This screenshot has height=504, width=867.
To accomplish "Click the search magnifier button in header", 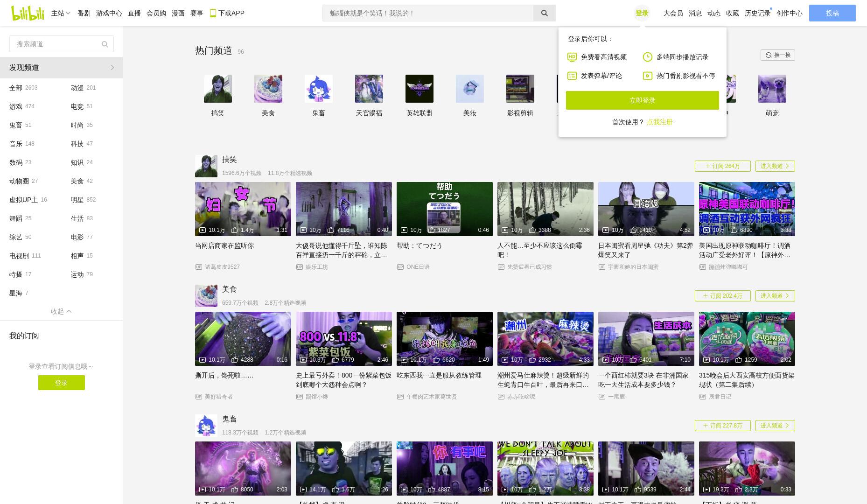I will (x=544, y=13).
